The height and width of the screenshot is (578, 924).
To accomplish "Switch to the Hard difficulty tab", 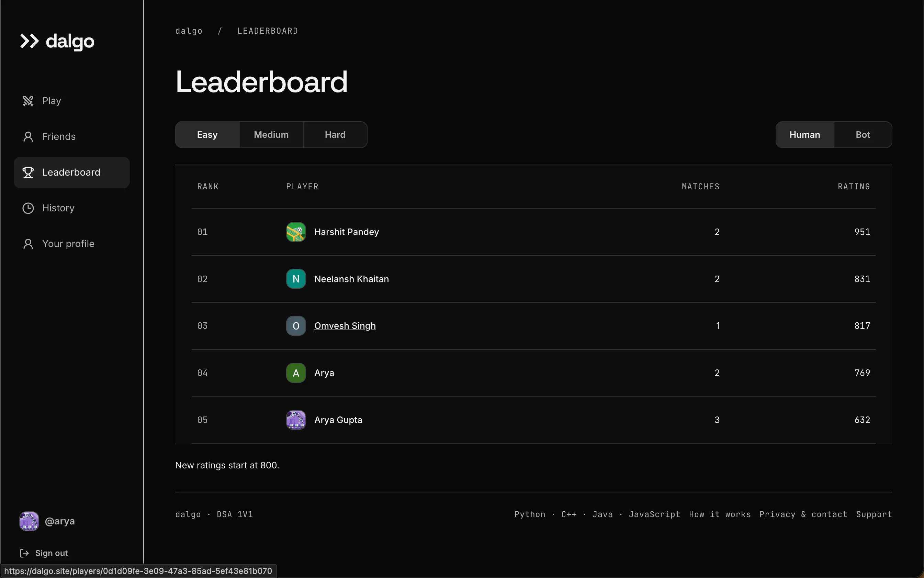I will [x=335, y=135].
